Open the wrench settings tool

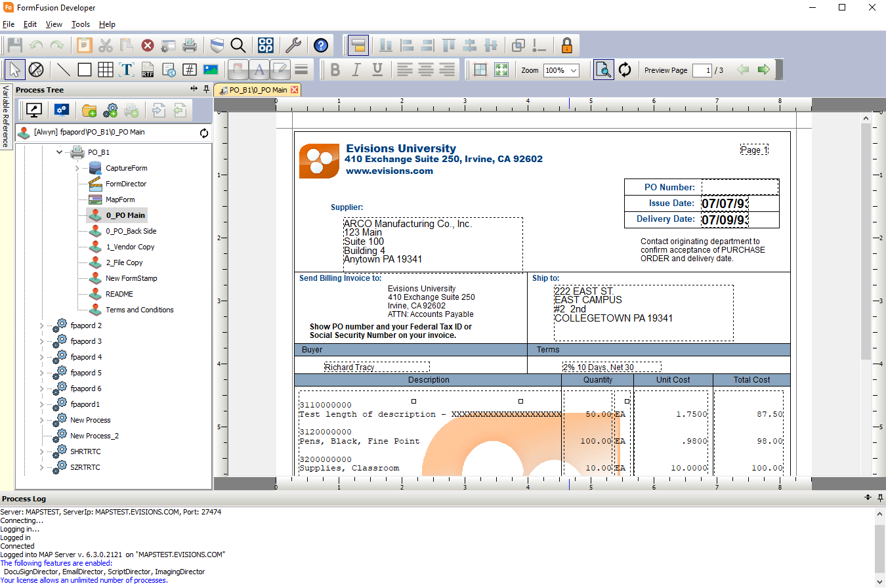pos(293,45)
